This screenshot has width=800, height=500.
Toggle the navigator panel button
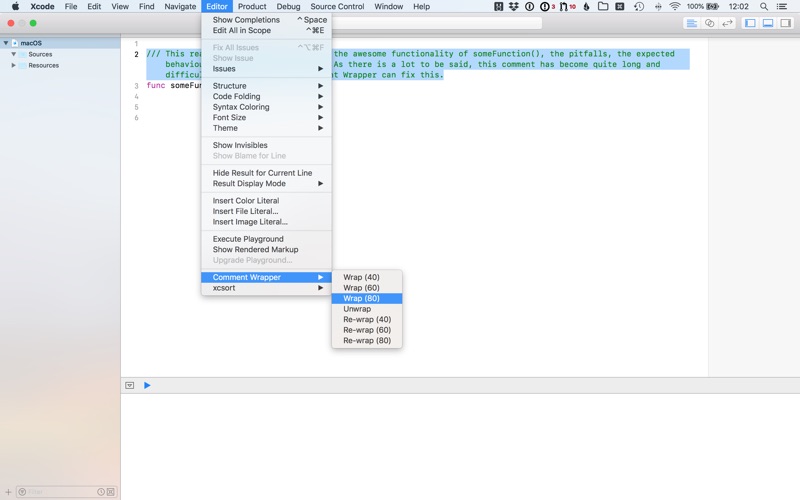(750, 23)
